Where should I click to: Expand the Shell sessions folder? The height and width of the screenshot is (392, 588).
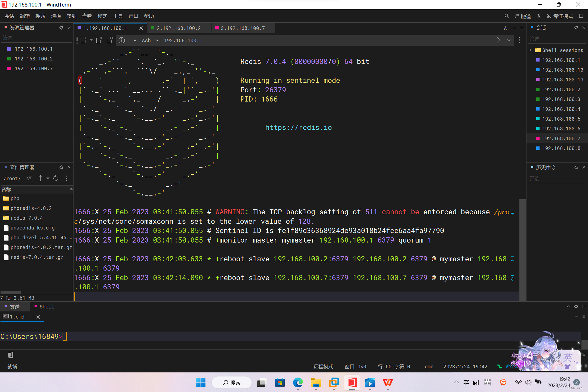click(531, 50)
